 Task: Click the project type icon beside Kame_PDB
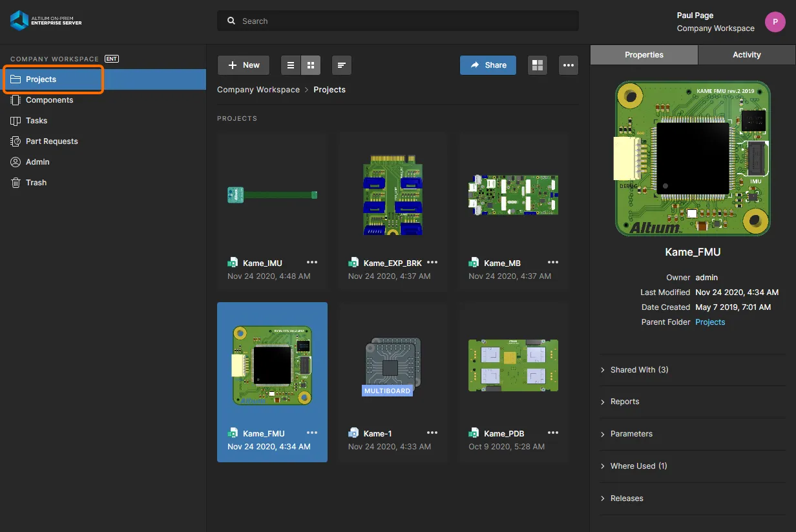pyautogui.click(x=474, y=433)
